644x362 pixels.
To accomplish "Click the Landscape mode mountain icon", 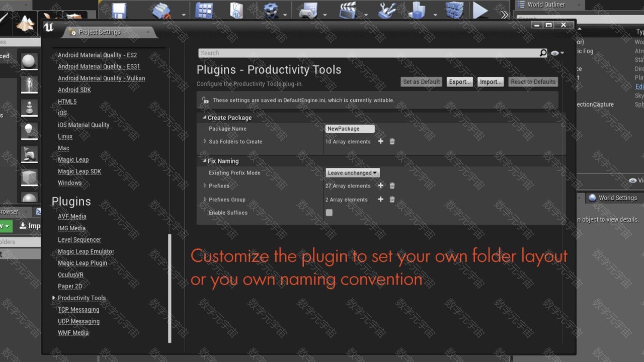I will pyautogui.click(x=25, y=23).
